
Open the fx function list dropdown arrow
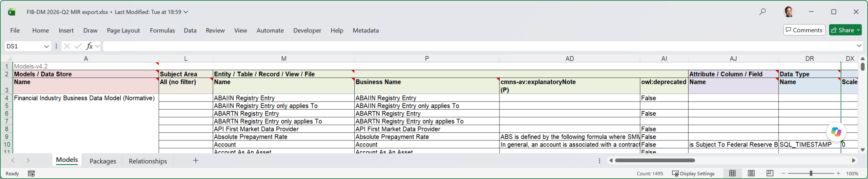(98, 46)
